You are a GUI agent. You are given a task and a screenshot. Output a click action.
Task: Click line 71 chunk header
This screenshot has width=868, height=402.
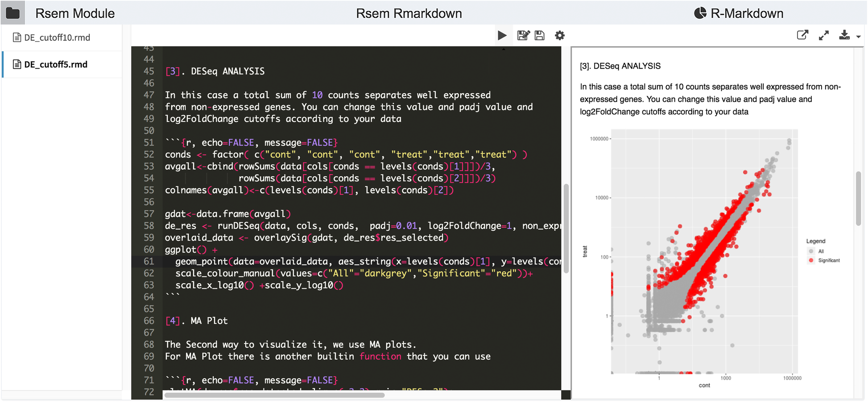point(251,380)
